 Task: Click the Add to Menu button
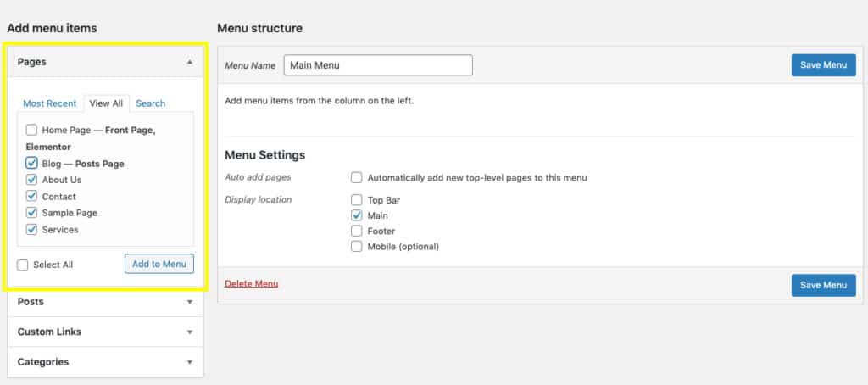(159, 265)
